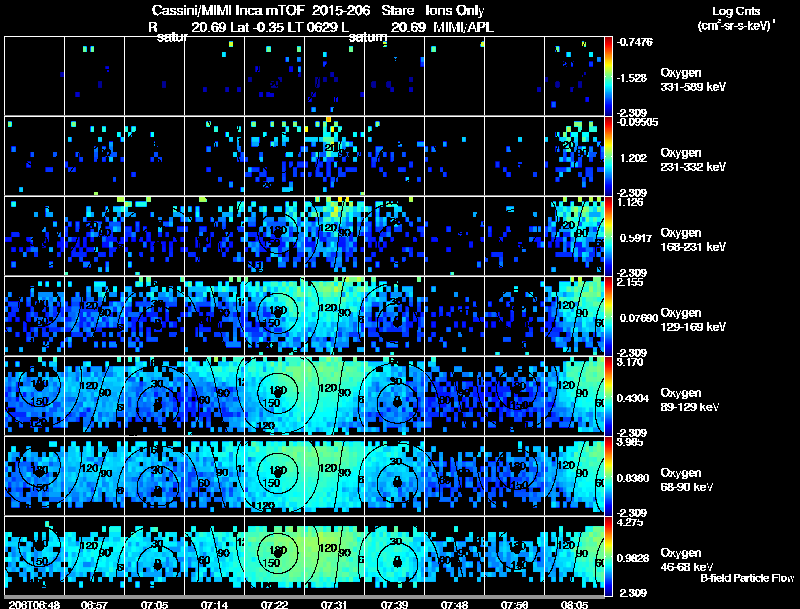Click the 07:56 panel in 89-129 keV row
The height and width of the screenshot is (609, 800).
point(514,396)
